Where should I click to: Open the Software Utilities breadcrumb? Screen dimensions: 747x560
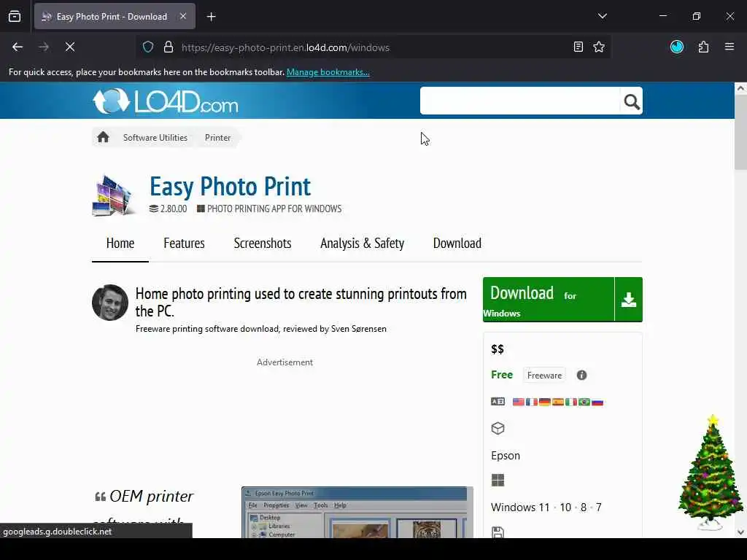pos(155,138)
